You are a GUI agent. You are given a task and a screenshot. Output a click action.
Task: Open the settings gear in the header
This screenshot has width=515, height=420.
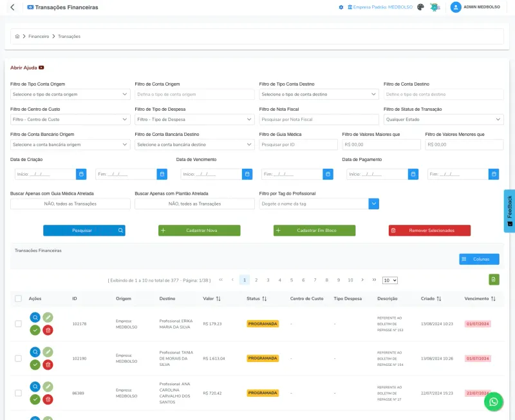coord(341,7)
